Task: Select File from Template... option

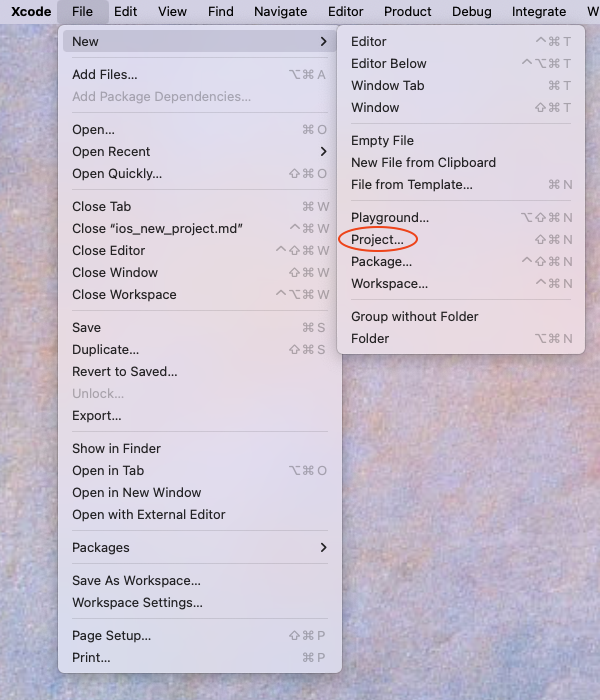Action: (411, 185)
